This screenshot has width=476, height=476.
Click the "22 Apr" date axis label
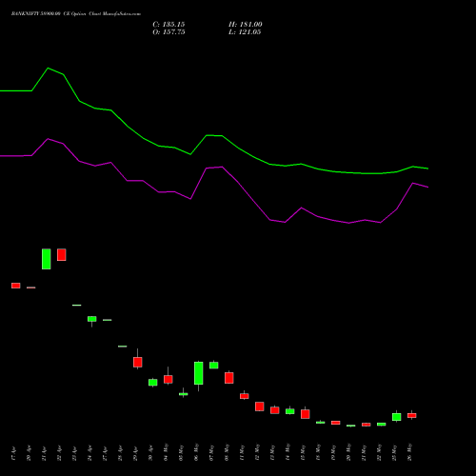tap(59, 454)
